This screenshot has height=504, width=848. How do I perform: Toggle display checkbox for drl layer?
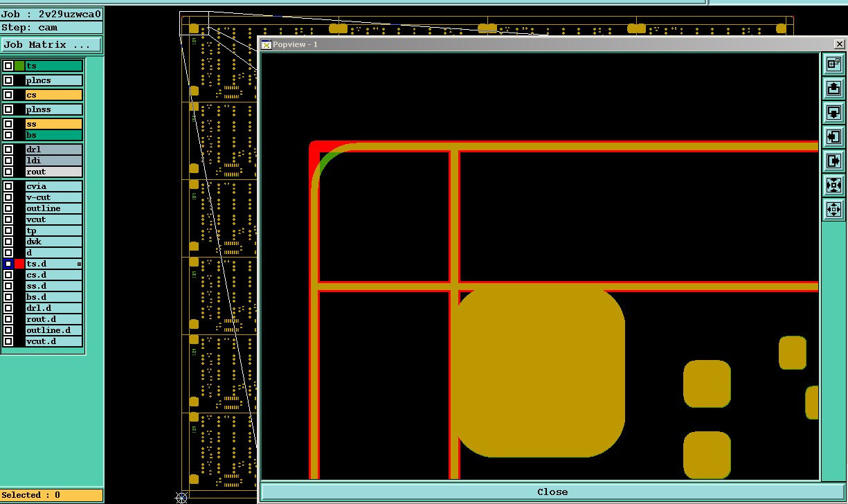pos(8,150)
